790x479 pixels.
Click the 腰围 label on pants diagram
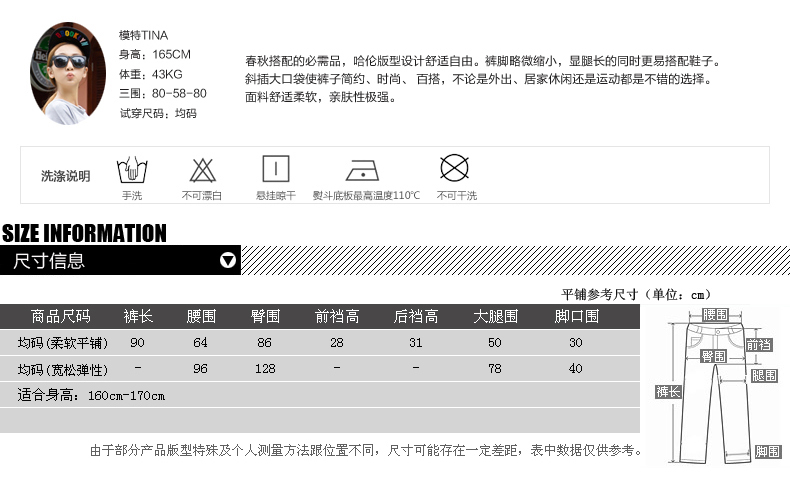(715, 314)
